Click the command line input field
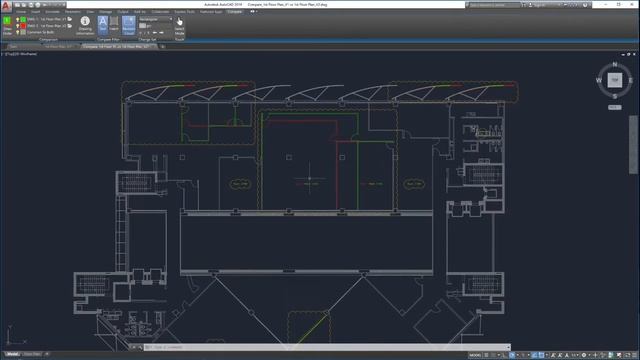This screenshot has height=360, width=640. click(328, 347)
